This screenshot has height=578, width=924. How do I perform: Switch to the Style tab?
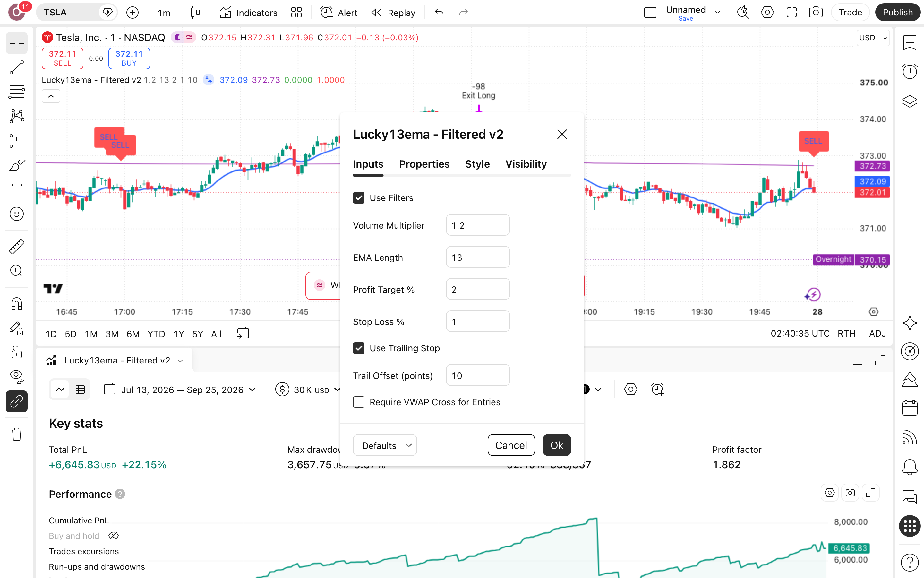point(477,164)
